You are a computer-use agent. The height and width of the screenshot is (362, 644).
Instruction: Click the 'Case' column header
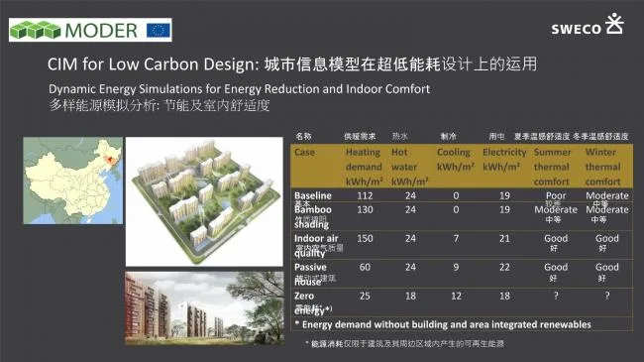point(304,152)
